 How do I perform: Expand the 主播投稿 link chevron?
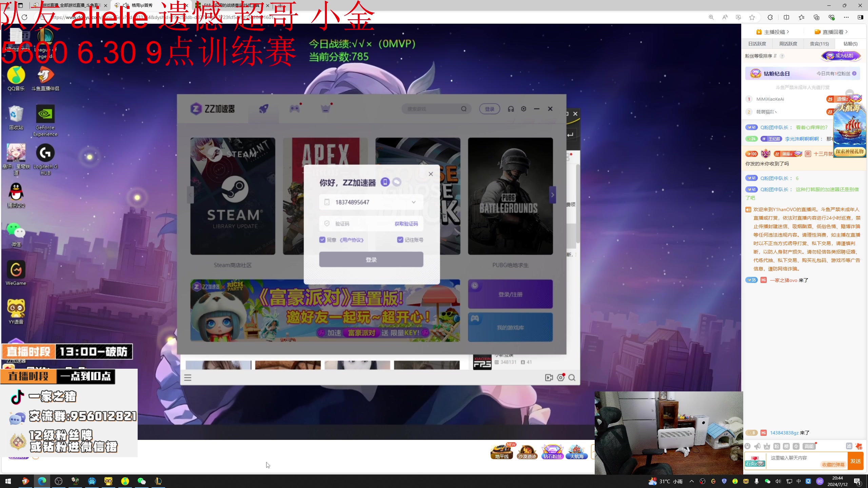788,32
